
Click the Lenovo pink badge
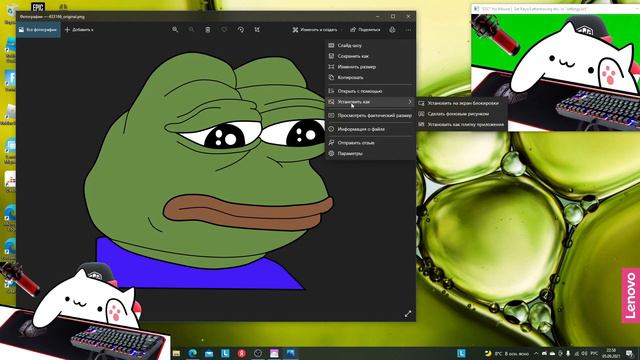[x=631, y=296]
